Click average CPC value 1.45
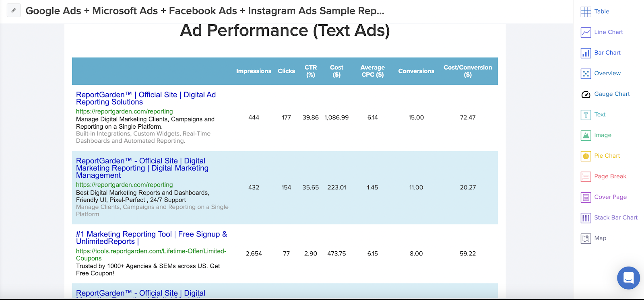The height and width of the screenshot is (300, 644). coord(372,188)
